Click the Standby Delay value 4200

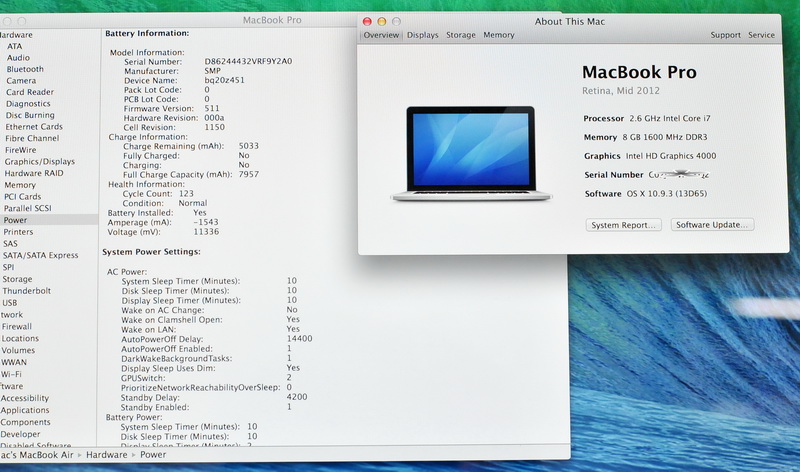297,397
